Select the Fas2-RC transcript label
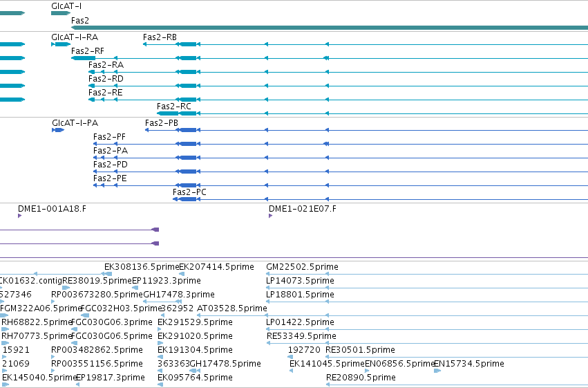Viewport: 588px width, 388px height. pyautogui.click(x=173, y=107)
